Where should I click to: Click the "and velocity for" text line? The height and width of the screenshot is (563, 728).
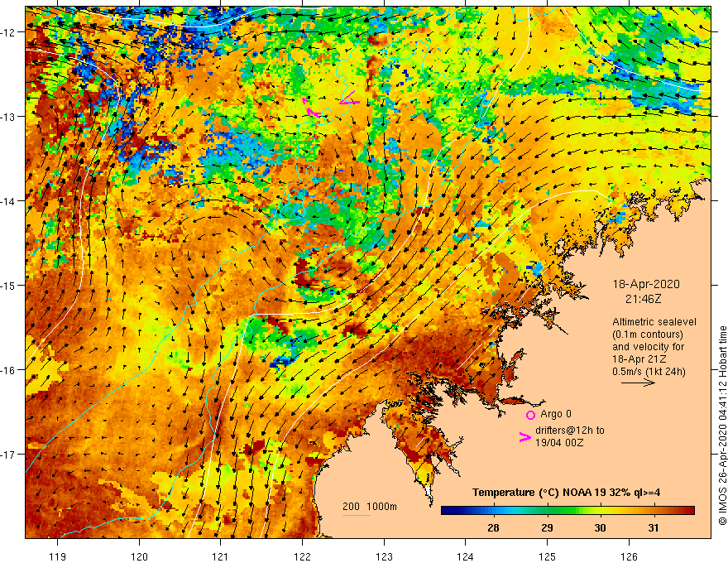[x=648, y=347]
